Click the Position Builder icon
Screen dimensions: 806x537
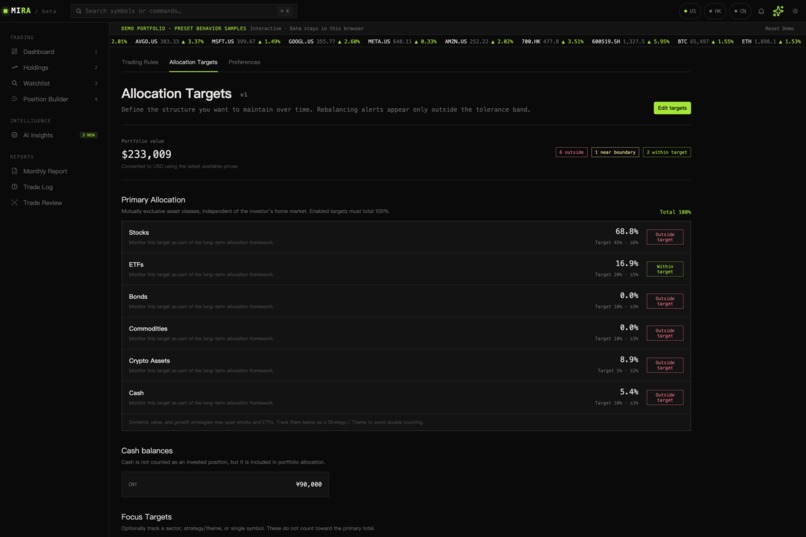pos(14,99)
